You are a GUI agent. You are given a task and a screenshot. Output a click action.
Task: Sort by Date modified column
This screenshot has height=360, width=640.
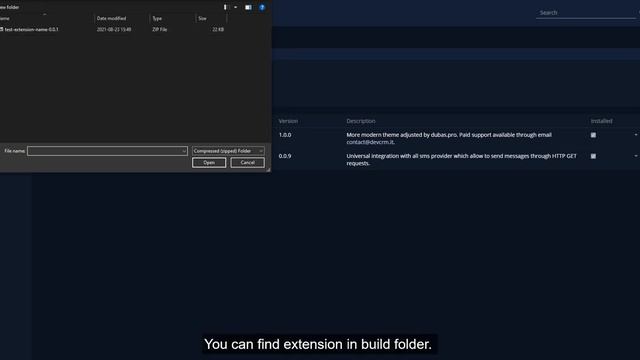pyautogui.click(x=111, y=18)
